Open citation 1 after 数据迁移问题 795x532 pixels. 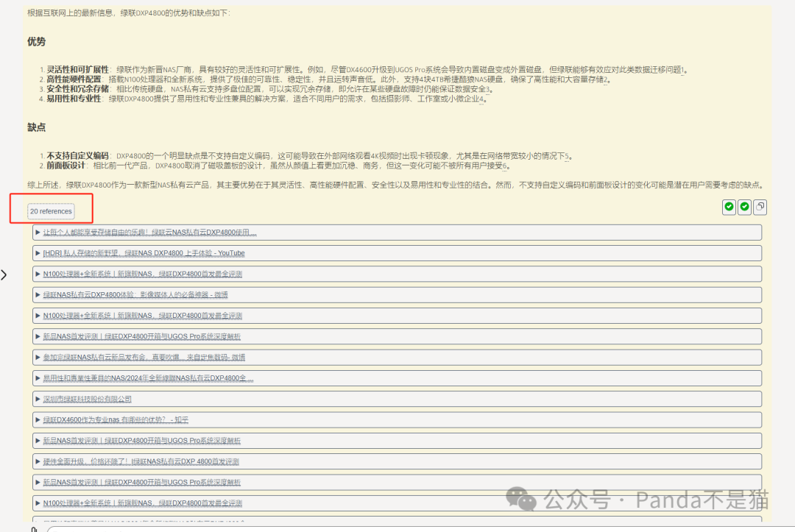coord(682,70)
